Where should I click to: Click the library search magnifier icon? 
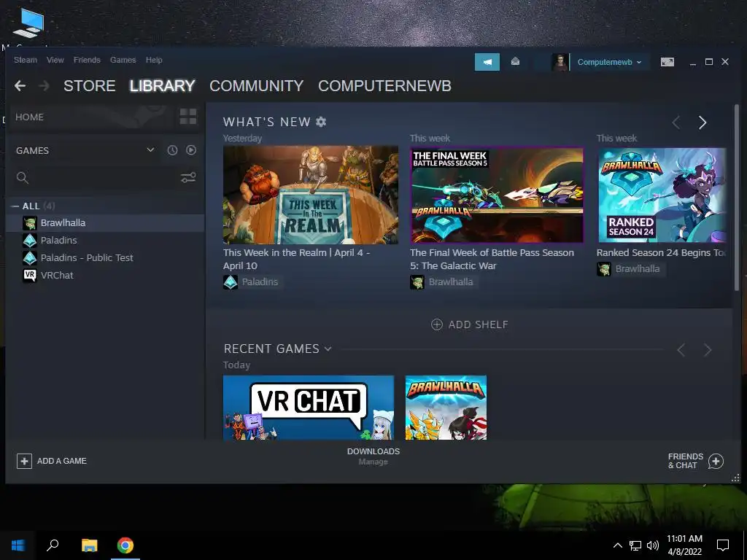pos(22,178)
